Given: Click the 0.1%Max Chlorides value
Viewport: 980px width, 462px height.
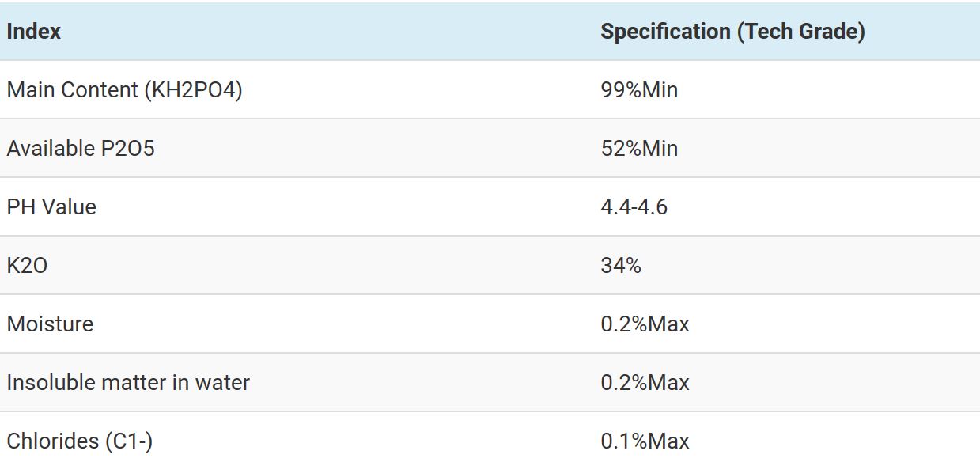Looking at the screenshot, I should click(x=645, y=441).
